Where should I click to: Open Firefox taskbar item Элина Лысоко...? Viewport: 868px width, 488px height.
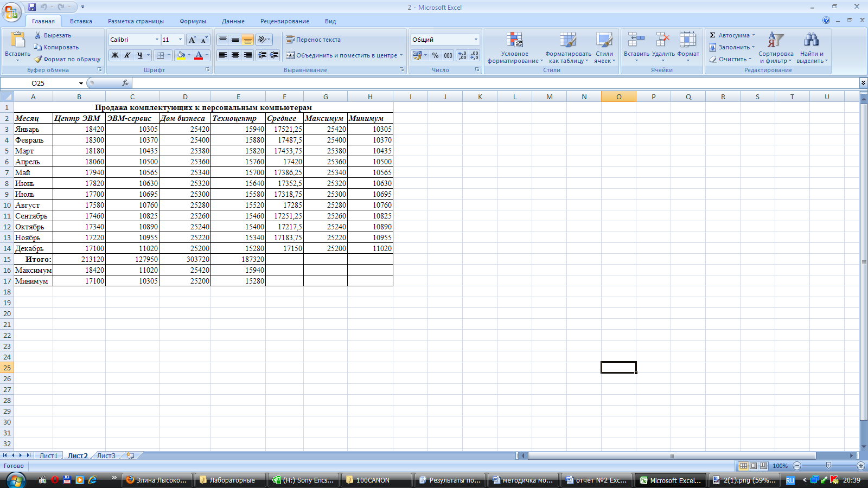click(157, 480)
